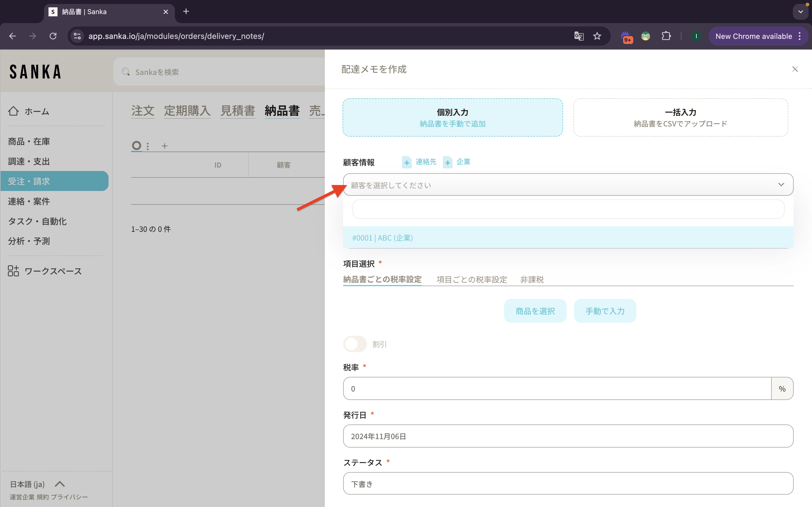Viewport: 812px width, 507px height.
Task: Switch to the per-item tax rate (項目ごとの税率設定) tab
Action: click(471, 279)
